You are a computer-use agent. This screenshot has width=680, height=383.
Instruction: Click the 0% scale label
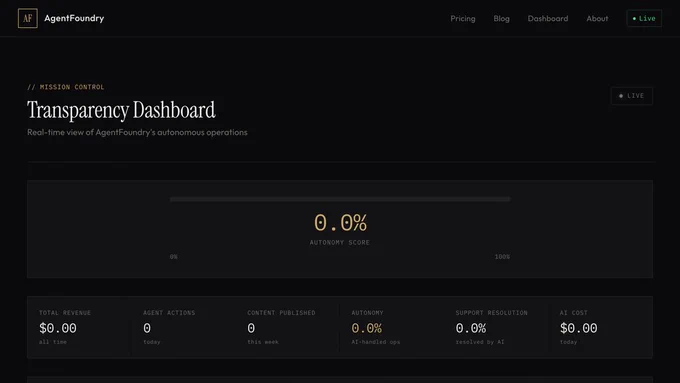(x=173, y=257)
